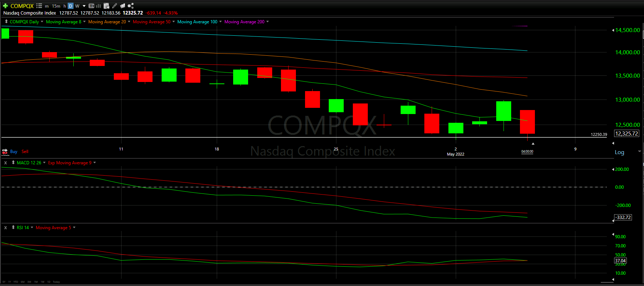Select the Weekly (W) timeframe
This screenshot has width=644, height=286.
[x=77, y=6]
